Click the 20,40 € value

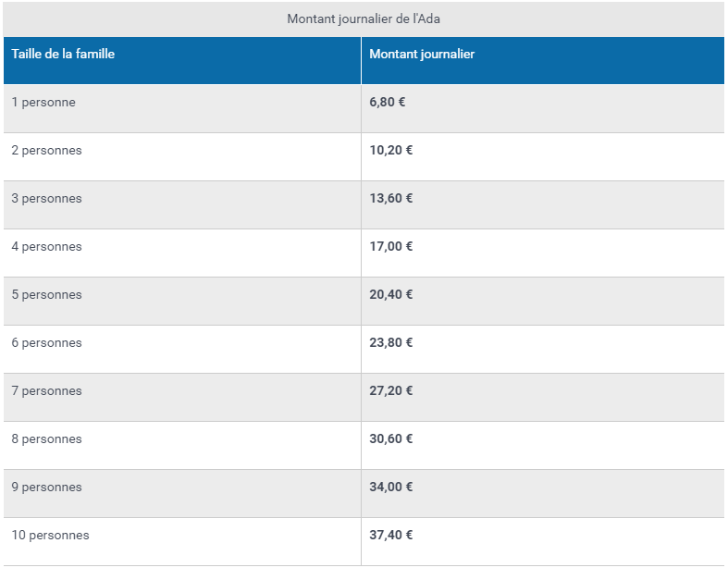[x=391, y=294]
